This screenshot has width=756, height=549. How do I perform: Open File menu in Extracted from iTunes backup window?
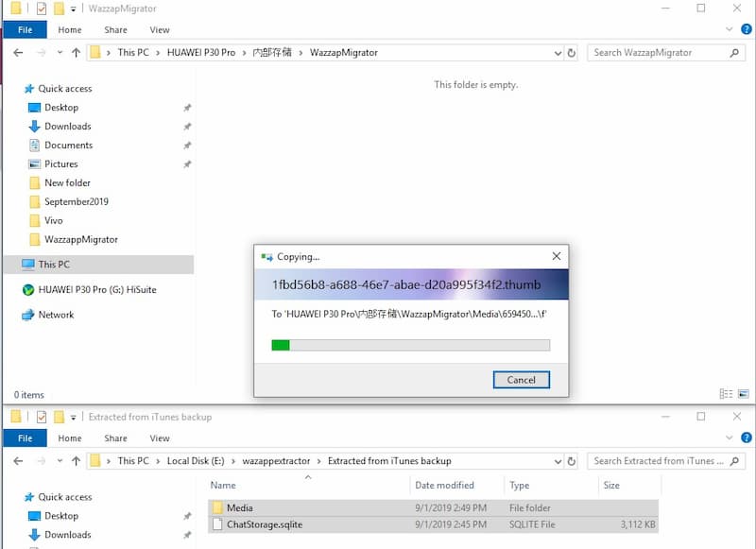[x=26, y=438]
